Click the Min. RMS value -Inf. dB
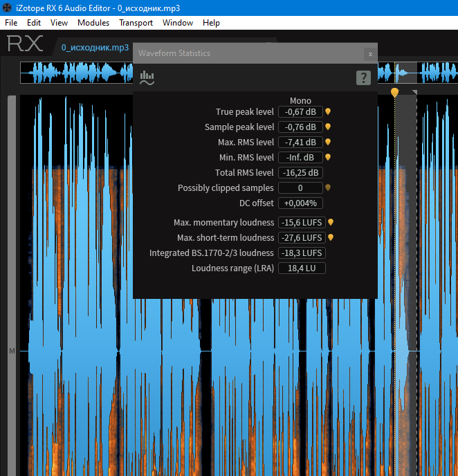The width and height of the screenshot is (458, 476). point(300,157)
